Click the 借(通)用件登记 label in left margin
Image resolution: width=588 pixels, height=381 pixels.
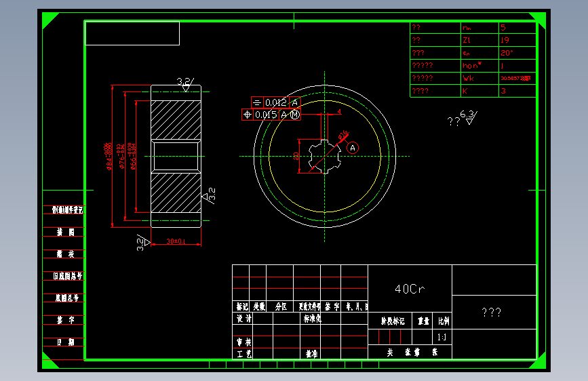(67, 210)
